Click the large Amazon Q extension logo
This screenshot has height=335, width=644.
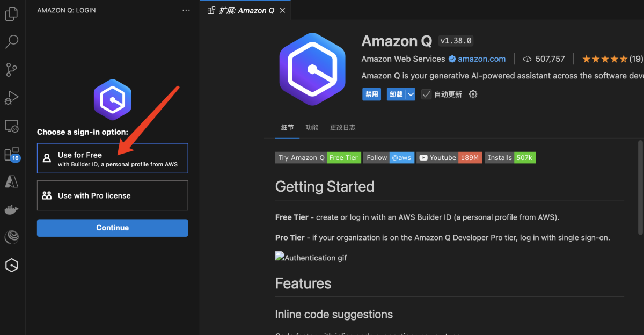[311, 69]
